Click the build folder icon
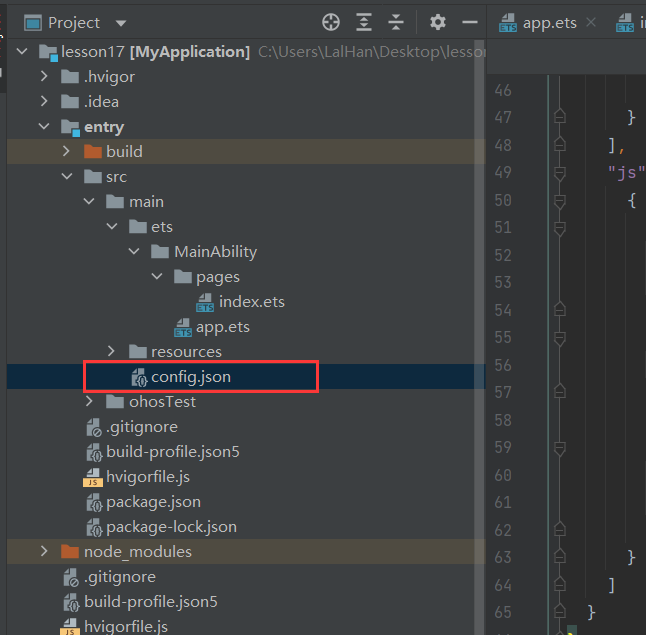The width and height of the screenshot is (646, 635). click(93, 152)
